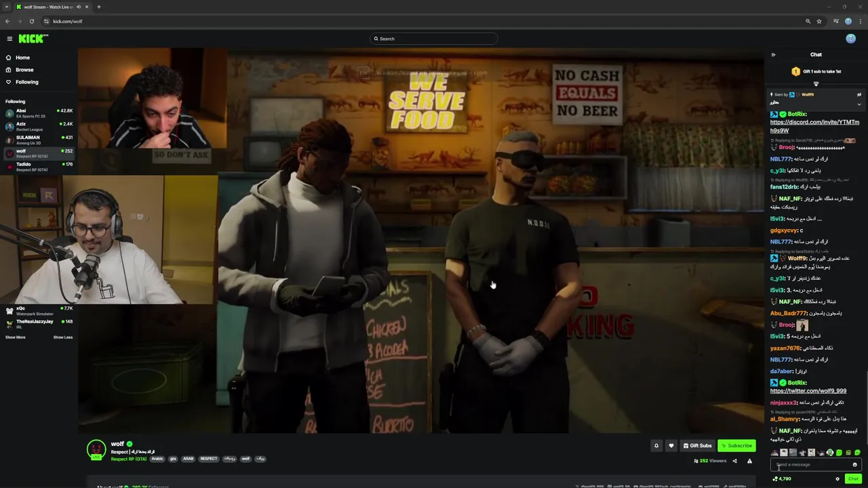868x488 pixels.
Task: Click chat username da7aber
Action: 781,371
